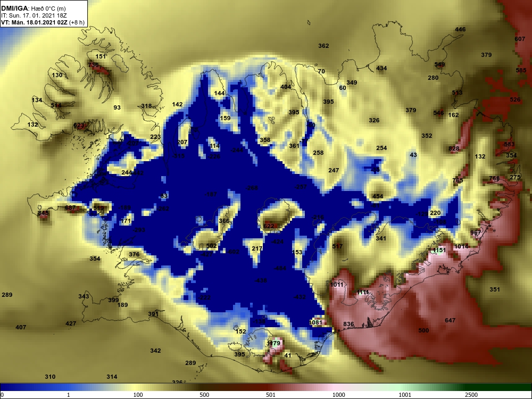
Task: Click the map value 446
Action: [460, 29]
